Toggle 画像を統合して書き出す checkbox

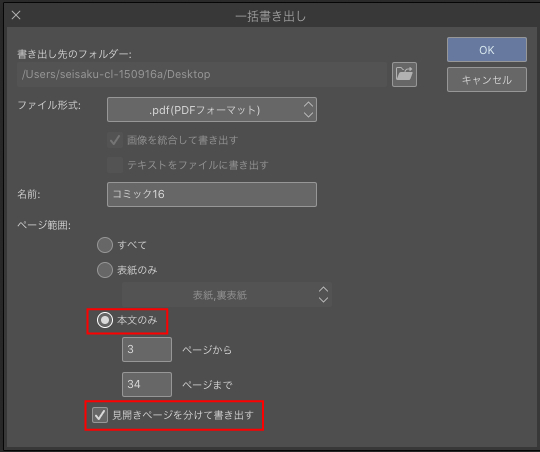point(115,140)
